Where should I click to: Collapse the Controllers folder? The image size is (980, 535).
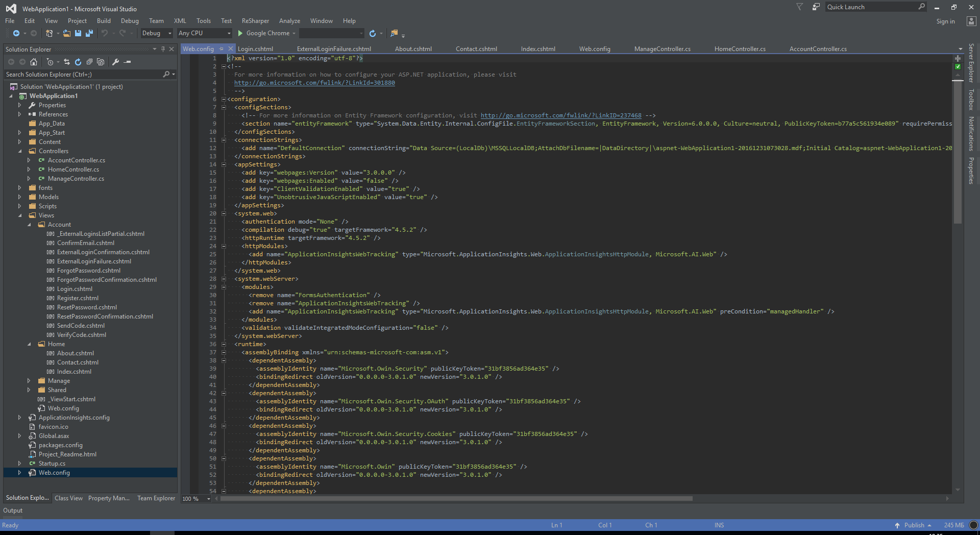click(20, 151)
